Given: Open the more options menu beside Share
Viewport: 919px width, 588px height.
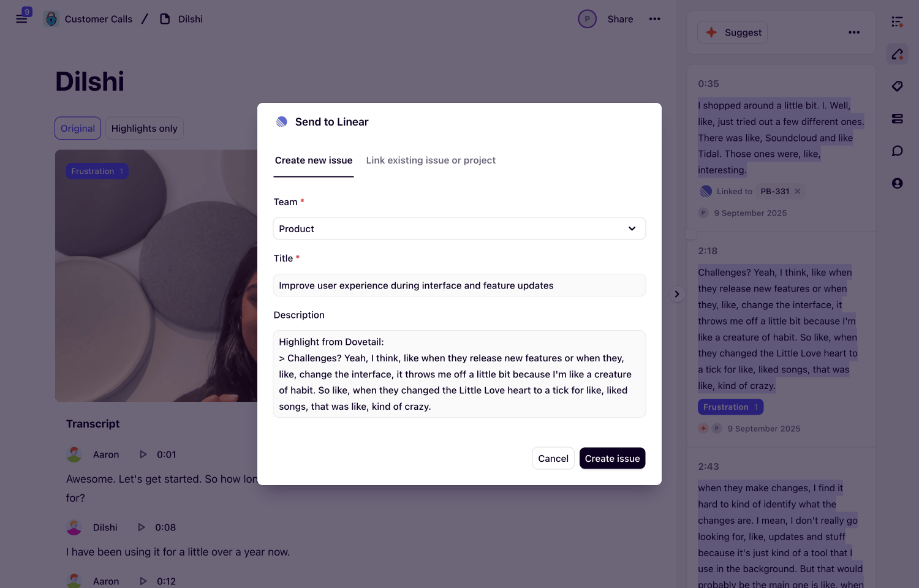Looking at the screenshot, I should click(x=655, y=19).
